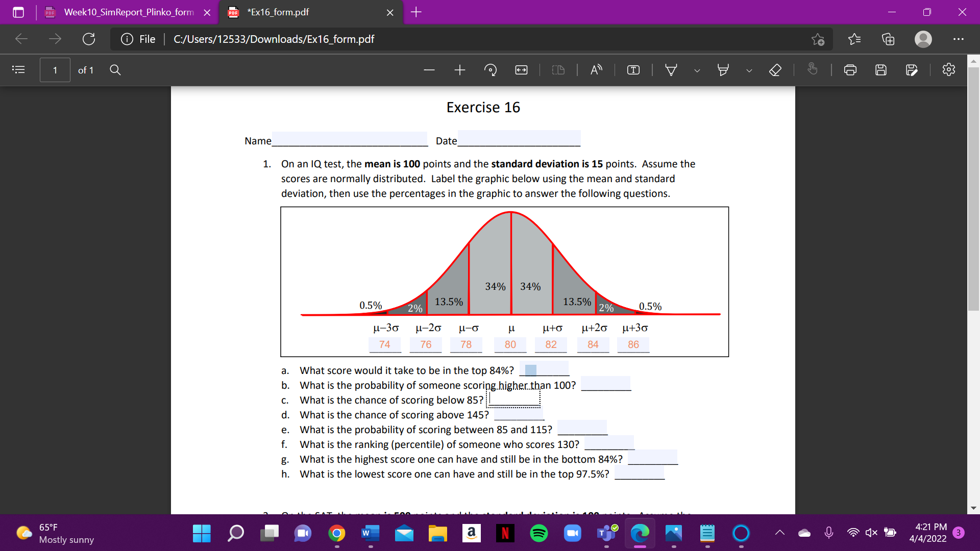
Task: Print the PDF document
Action: 850,70
